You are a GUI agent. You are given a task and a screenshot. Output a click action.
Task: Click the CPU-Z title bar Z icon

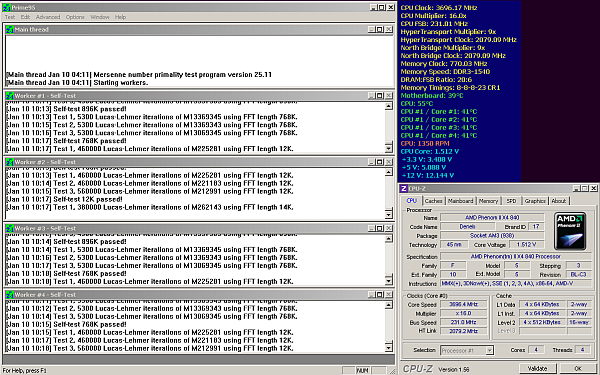404,188
